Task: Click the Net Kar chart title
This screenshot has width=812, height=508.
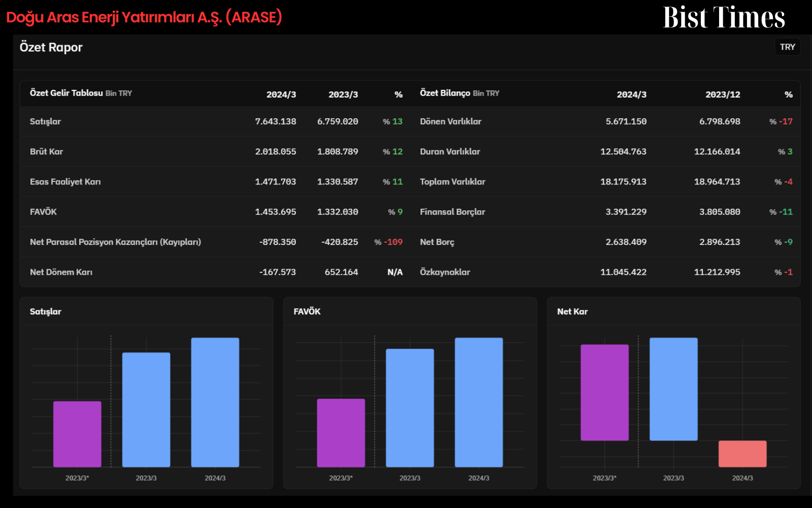Action: (572, 311)
